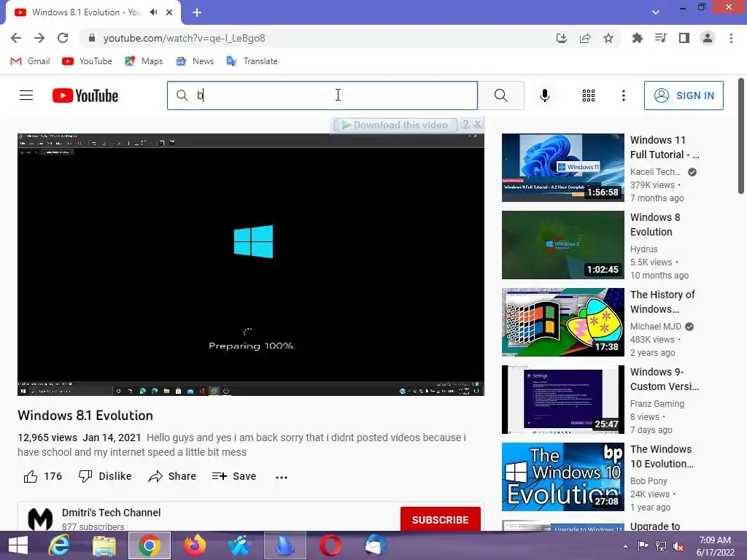Open File Explorer from the taskbar
The height and width of the screenshot is (560, 747).
(104, 545)
